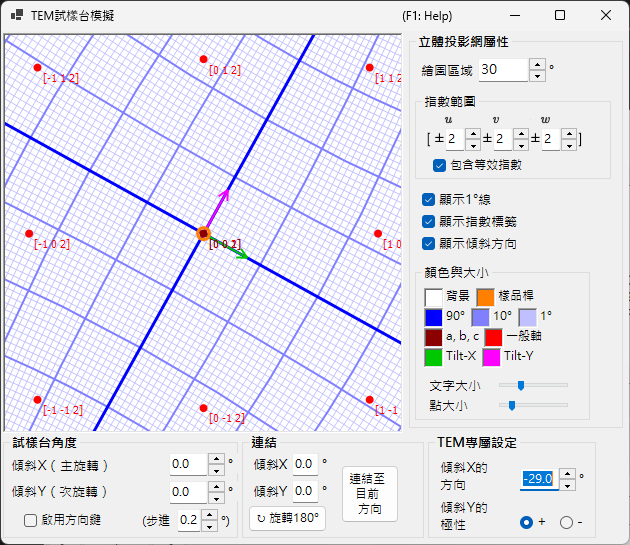
Task: Click the 旋轉180° button
Action: (287, 518)
